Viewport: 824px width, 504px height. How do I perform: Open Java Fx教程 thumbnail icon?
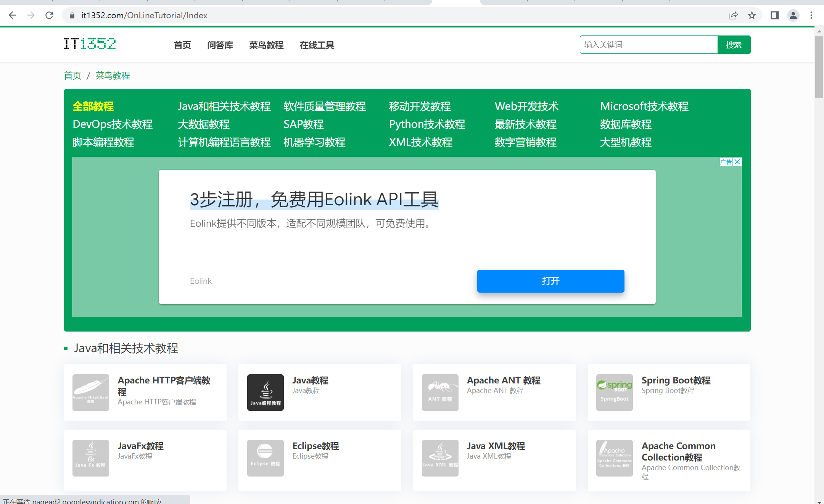point(91,458)
